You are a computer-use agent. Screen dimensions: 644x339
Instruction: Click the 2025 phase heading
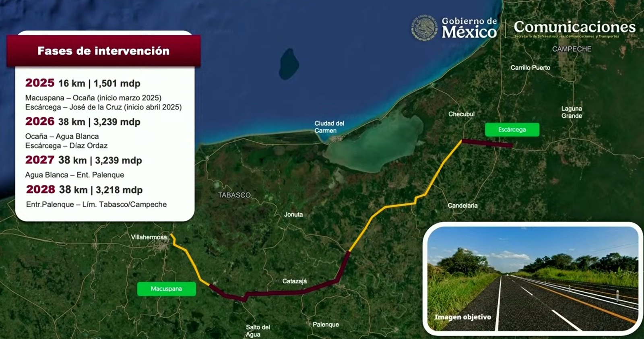39,83
